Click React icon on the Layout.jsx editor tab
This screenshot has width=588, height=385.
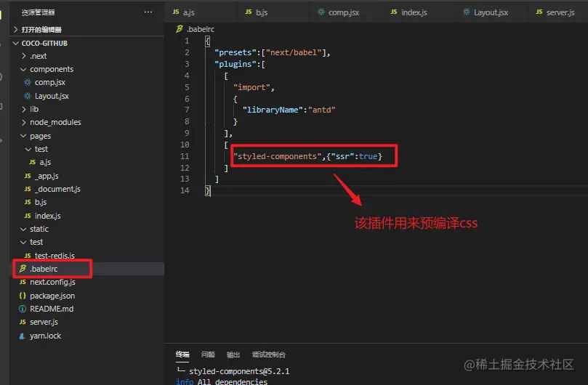pos(467,12)
